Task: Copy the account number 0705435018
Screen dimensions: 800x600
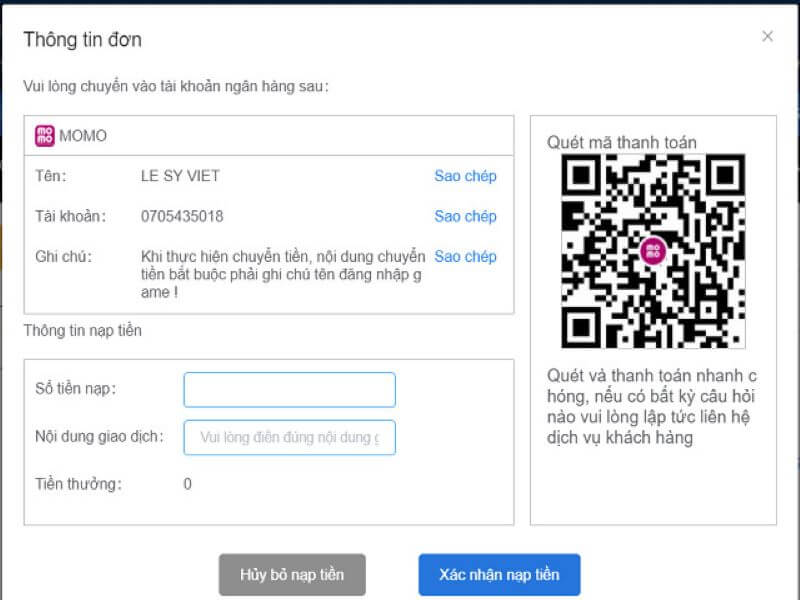Action: pos(465,216)
